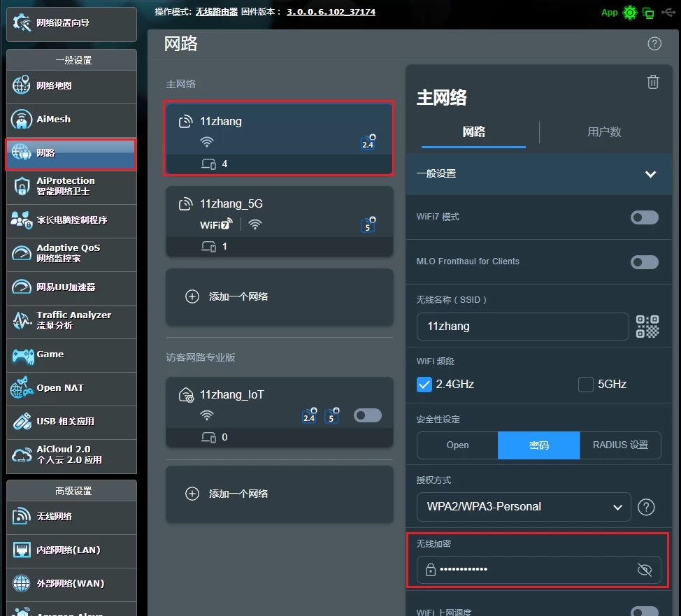
Task: Show the SSID QR code
Action: click(647, 326)
